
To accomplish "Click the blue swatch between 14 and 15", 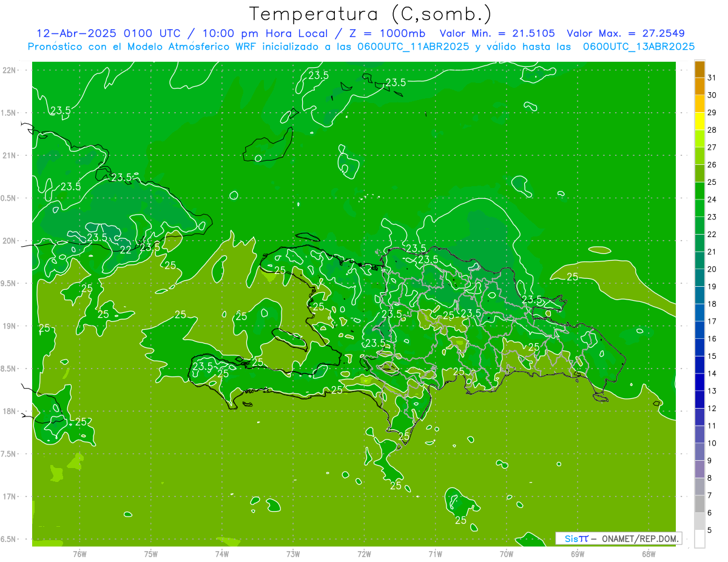I will click(x=699, y=364).
